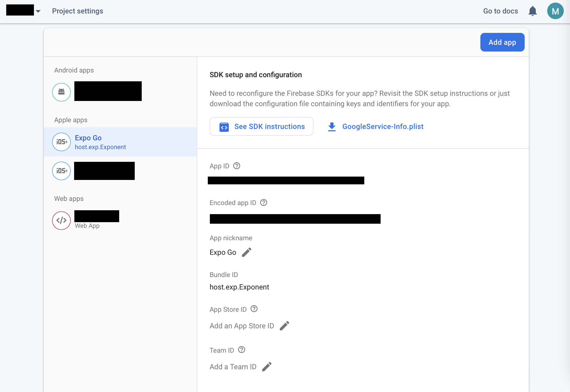The image size is (570, 392).
Task: Click the App Store ID help icon
Action: pos(254,309)
